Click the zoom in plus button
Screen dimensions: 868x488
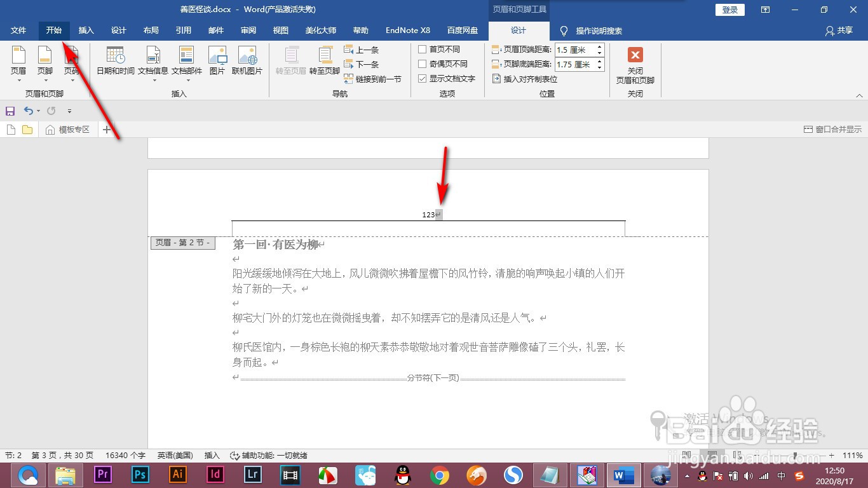point(832,456)
